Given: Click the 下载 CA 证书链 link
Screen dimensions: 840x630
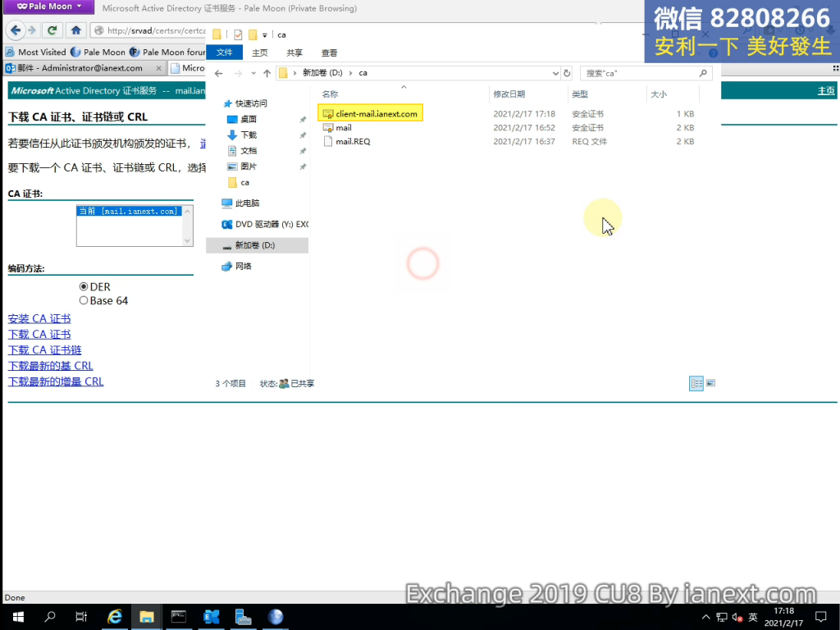Looking at the screenshot, I should click(x=44, y=350).
